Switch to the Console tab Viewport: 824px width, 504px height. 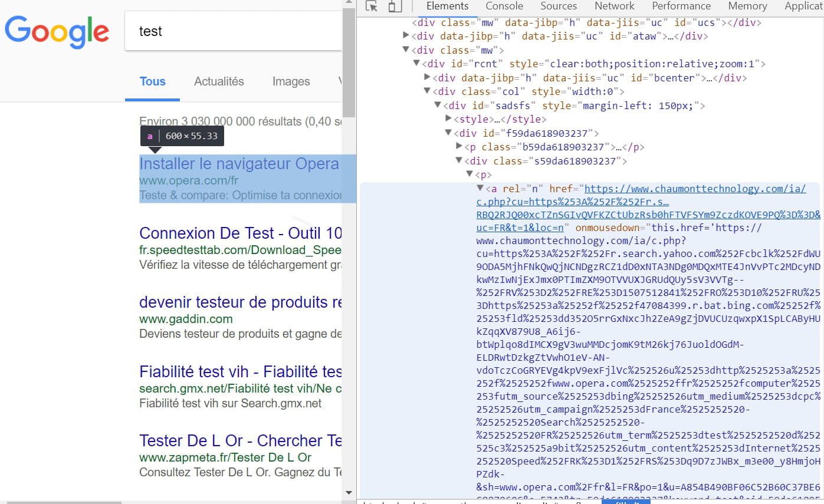click(x=504, y=6)
